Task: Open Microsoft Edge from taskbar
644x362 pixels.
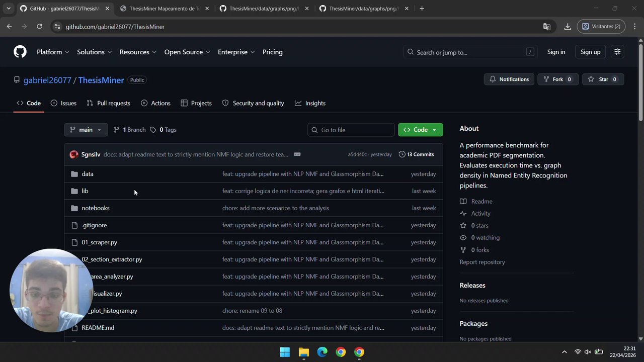Action: tap(322, 352)
